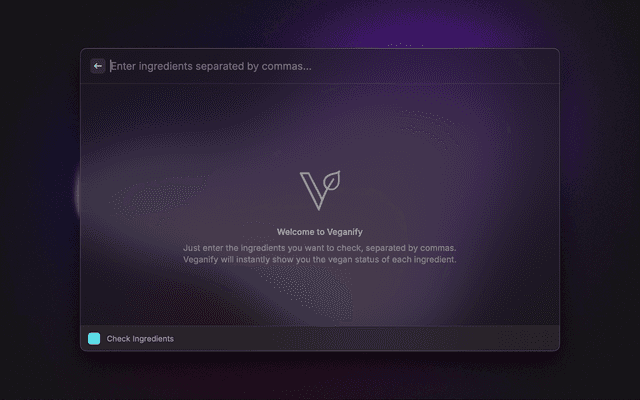Image resolution: width=640 pixels, height=400 pixels.
Task: Click the 'Check Ingredients' action label
Action: pos(140,339)
